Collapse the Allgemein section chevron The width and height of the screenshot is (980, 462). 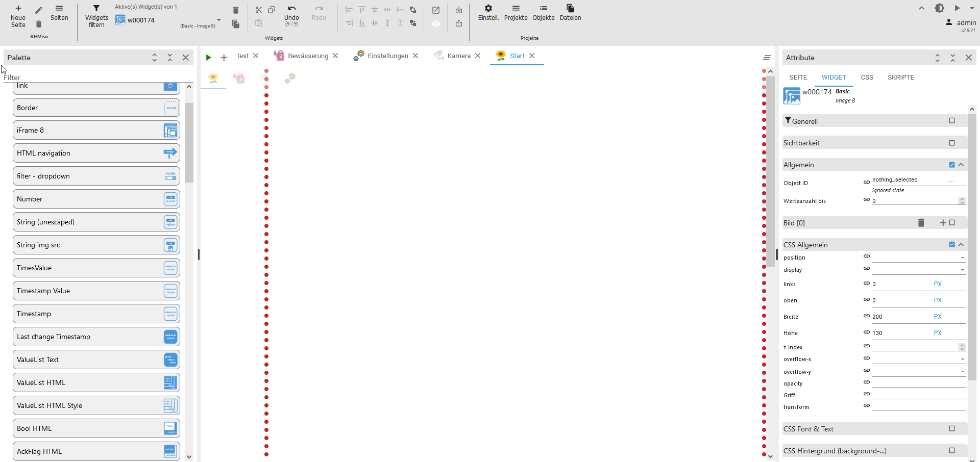[x=961, y=165]
